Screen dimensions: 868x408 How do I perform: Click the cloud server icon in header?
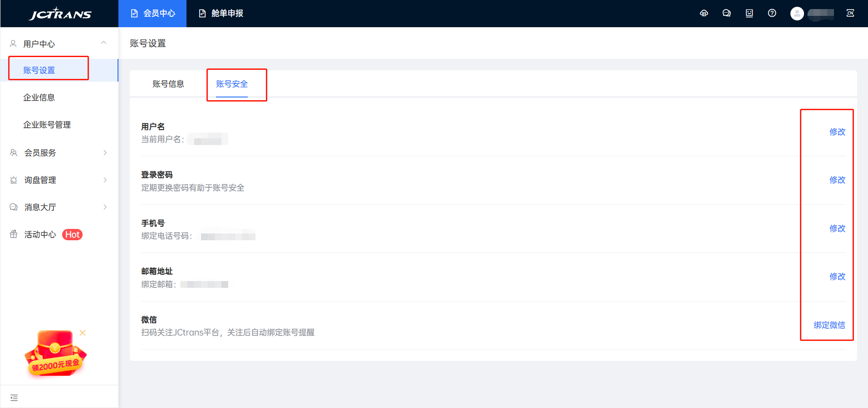click(x=704, y=14)
